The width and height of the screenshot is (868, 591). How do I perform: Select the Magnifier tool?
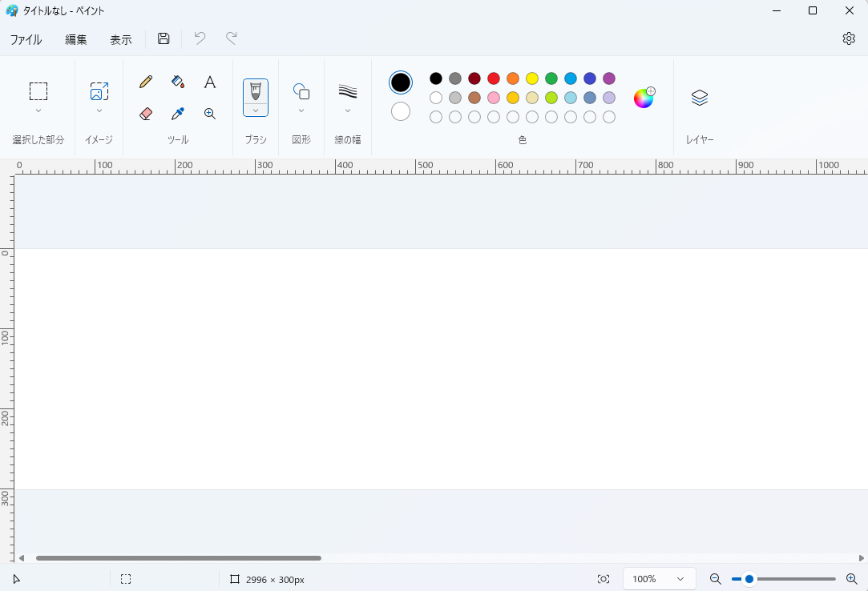[210, 114]
